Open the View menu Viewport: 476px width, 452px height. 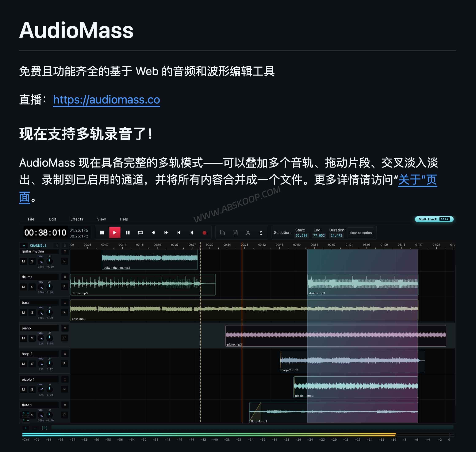pyautogui.click(x=101, y=219)
